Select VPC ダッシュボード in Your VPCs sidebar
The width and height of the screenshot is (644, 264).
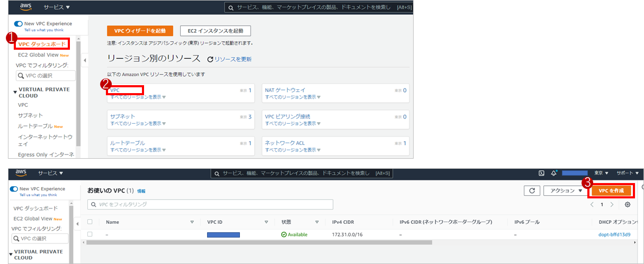35,208
